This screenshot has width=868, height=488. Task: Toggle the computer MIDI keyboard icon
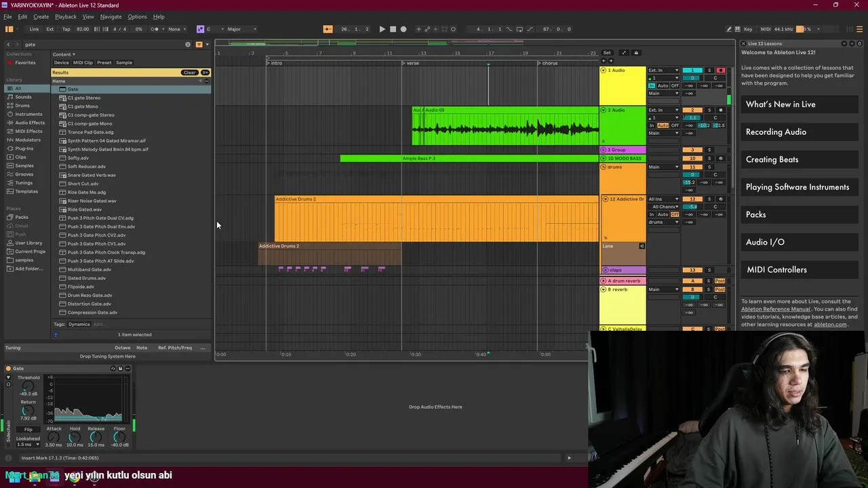click(738, 29)
